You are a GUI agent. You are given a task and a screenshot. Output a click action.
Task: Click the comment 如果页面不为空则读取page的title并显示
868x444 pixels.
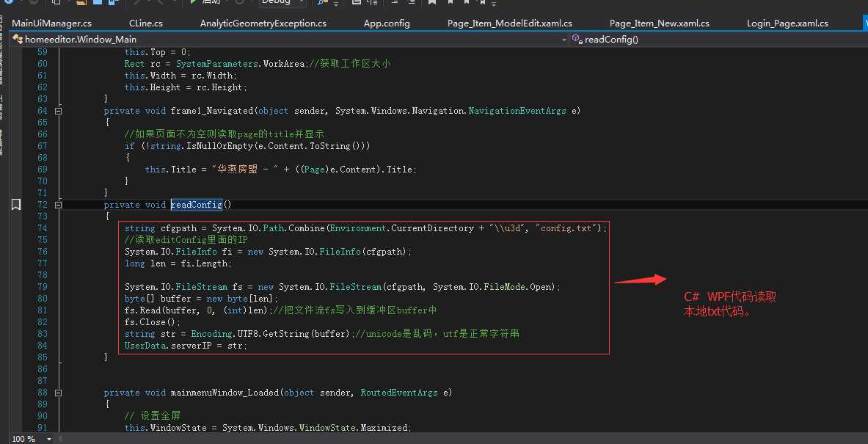tap(225, 134)
